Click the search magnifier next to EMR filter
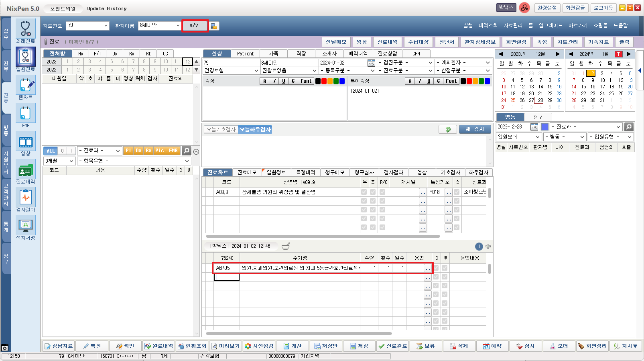The height and width of the screenshot is (361, 644). [x=186, y=151]
